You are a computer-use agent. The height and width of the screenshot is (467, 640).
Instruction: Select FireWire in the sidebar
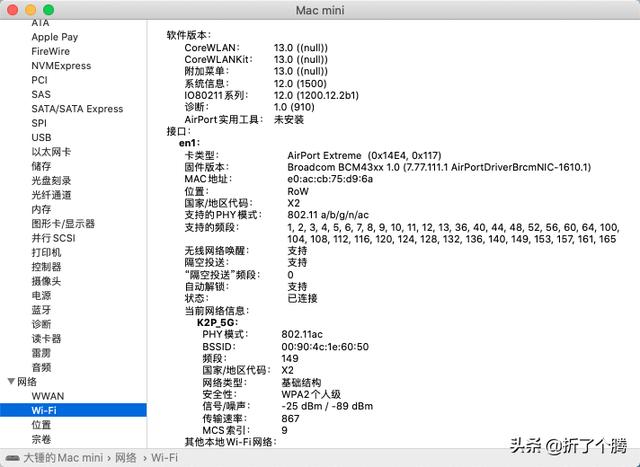[51, 51]
